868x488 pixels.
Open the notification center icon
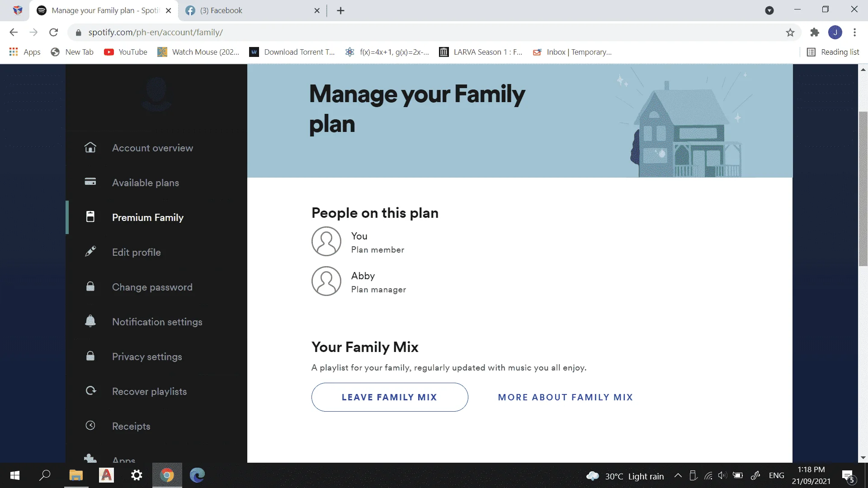[x=848, y=476]
